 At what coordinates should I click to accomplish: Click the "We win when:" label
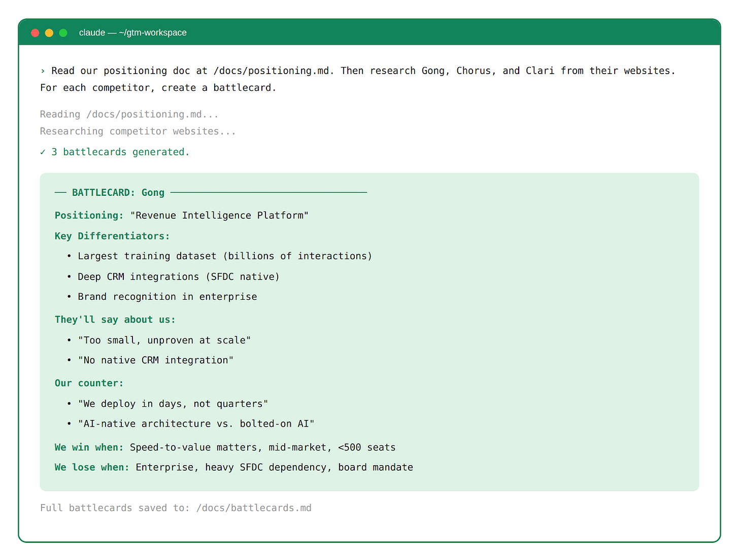(89, 447)
